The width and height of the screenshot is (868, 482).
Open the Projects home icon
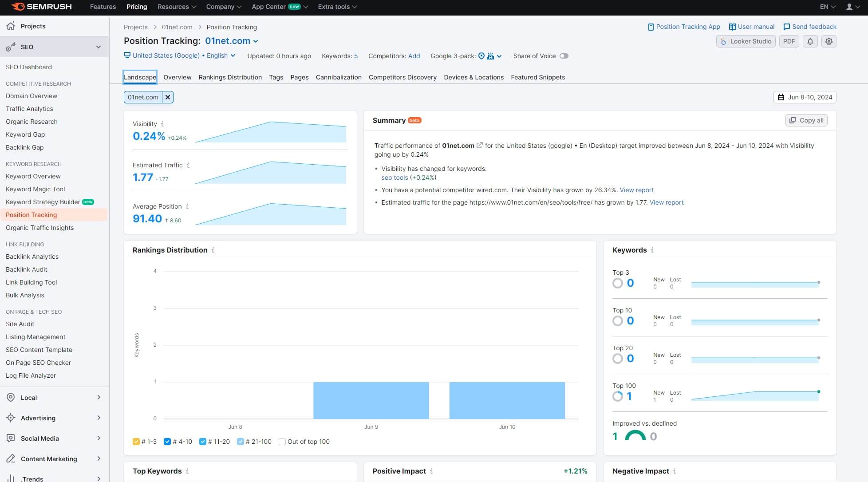pyautogui.click(x=11, y=26)
